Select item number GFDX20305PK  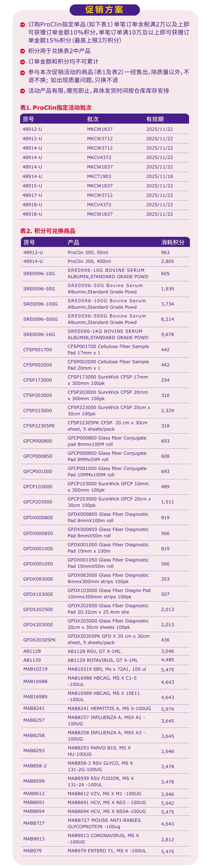(x=39, y=640)
